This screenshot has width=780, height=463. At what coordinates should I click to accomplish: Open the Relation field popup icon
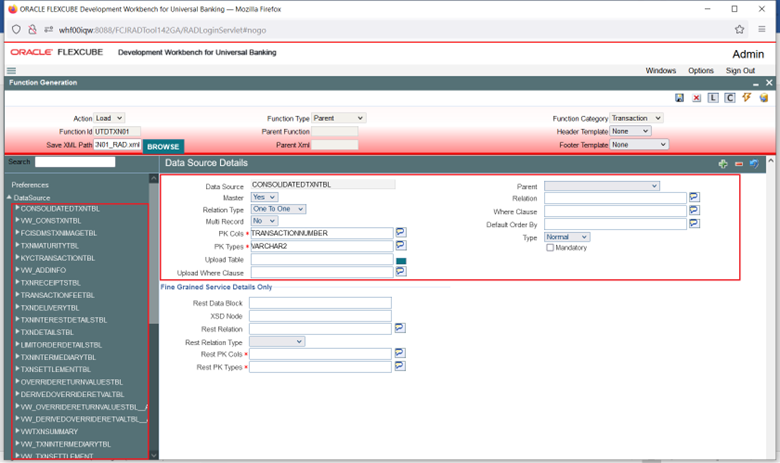click(x=694, y=197)
